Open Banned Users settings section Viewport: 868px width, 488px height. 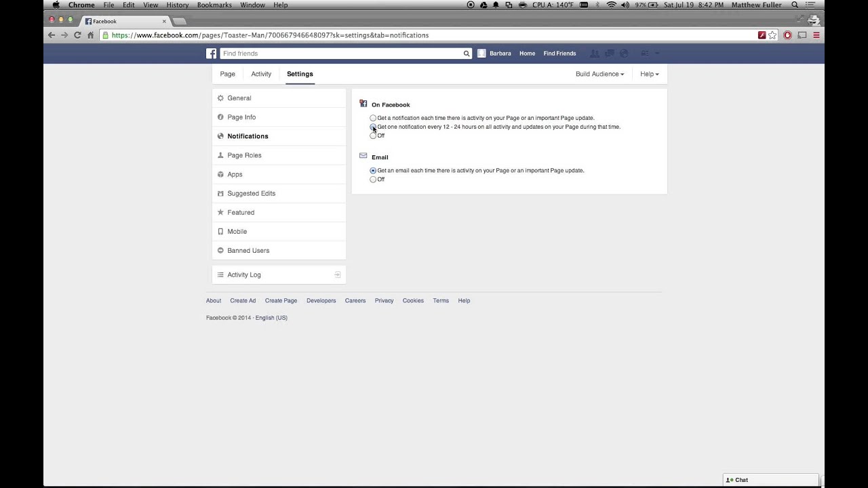click(279, 250)
